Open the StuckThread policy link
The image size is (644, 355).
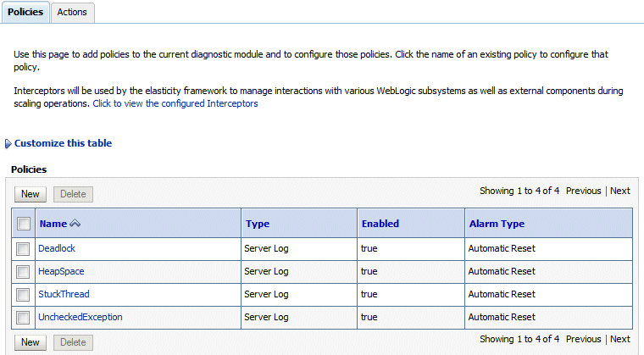[64, 295]
